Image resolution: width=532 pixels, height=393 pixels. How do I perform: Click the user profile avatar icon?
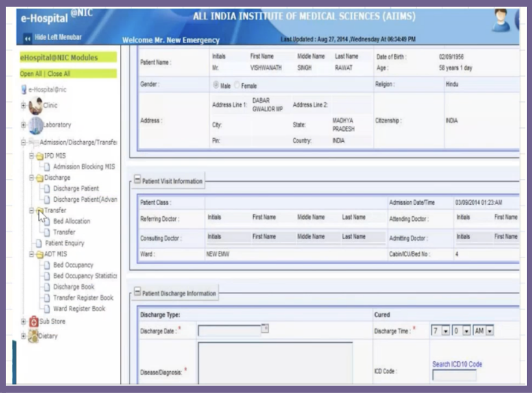(501, 20)
